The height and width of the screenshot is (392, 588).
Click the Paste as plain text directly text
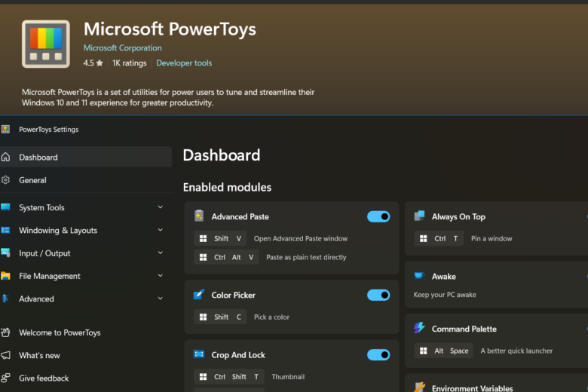coord(306,257)
